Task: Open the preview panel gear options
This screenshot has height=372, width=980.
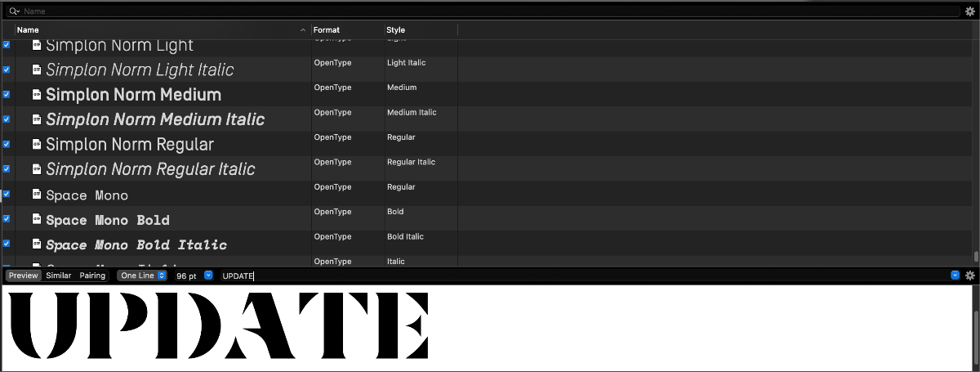Action: (x=970, y=276)
